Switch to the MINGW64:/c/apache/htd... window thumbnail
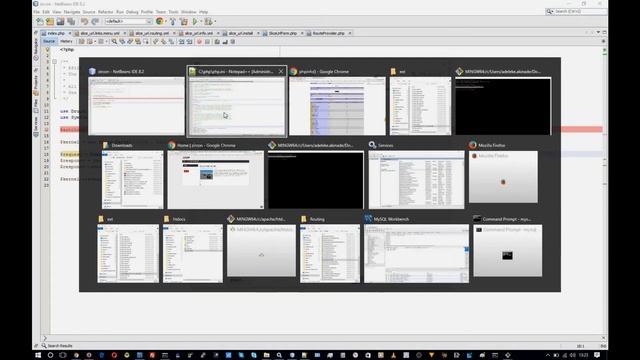Viewport: 640px width, 360px height. coord(261,246)
